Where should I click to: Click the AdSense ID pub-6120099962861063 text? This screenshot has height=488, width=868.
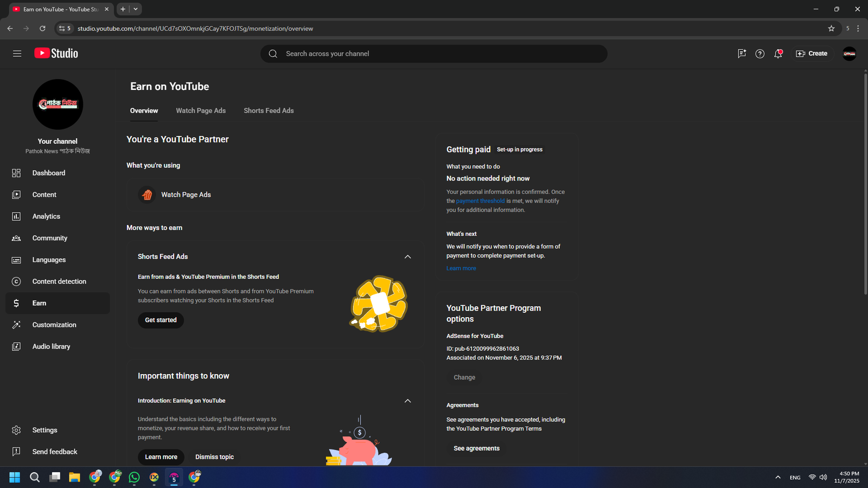click(483, 349)
